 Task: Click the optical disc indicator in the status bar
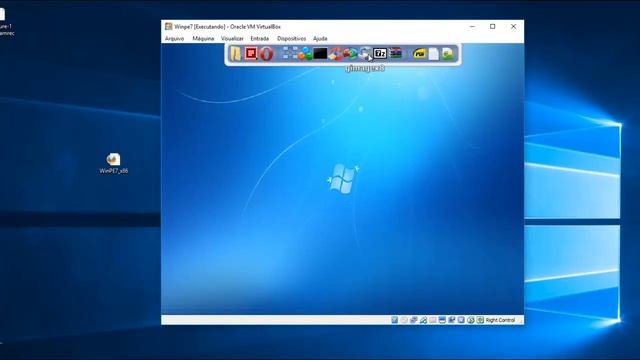(x=404, y=320)
